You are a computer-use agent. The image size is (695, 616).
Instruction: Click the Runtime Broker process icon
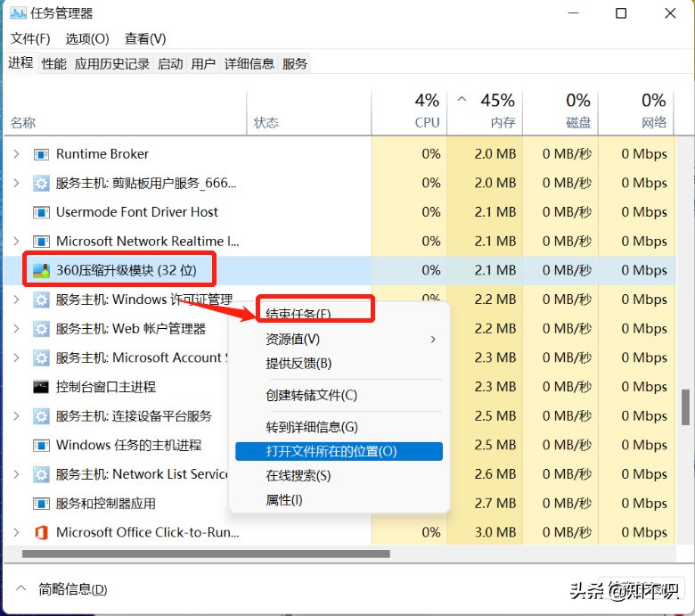click(41, 154)
